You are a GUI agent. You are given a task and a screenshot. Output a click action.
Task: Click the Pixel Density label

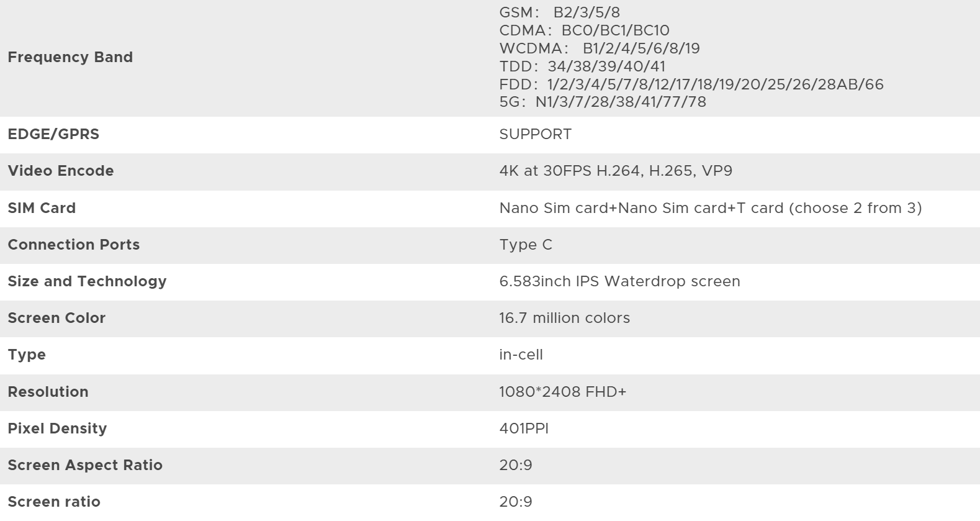57,428
